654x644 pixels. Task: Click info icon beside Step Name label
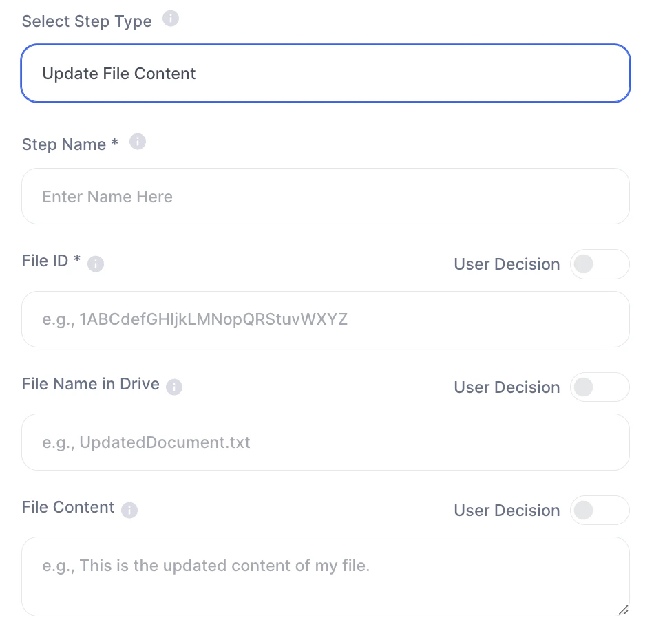click(x=138, y=142)
